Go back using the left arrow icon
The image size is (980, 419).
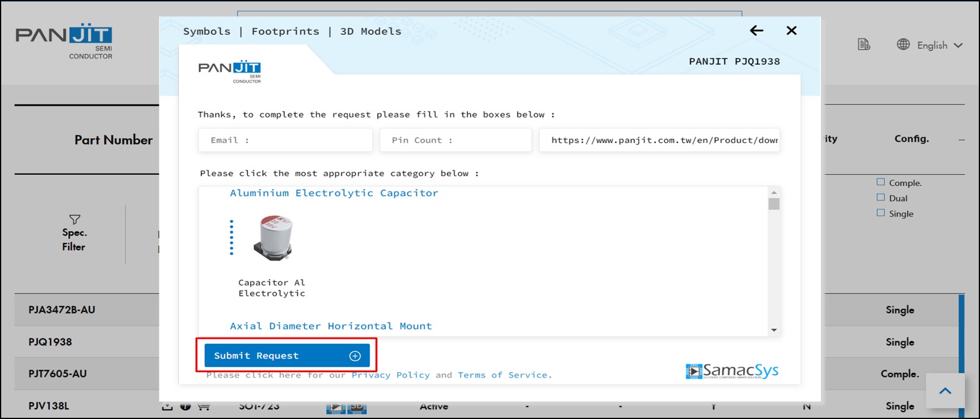coord(756,30)
